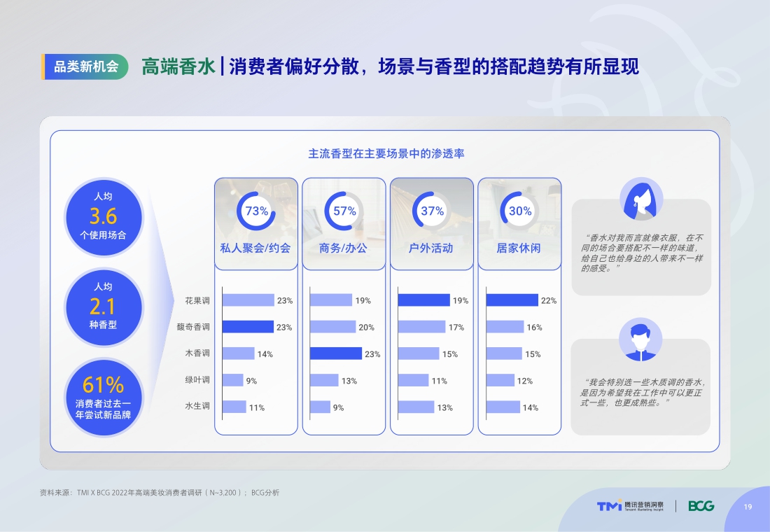Click the 户外活动 donut chart showing 37%

(x=431, y=209)
